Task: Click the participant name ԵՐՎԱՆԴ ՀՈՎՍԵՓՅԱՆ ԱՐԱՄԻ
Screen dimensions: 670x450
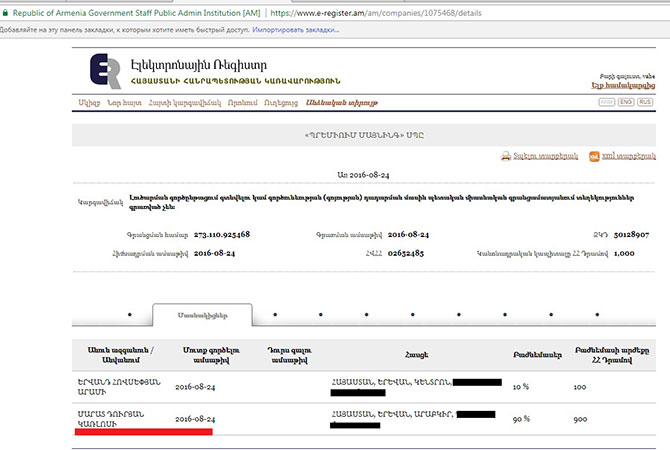Action: pyautogui.click(x=119, y=387)
